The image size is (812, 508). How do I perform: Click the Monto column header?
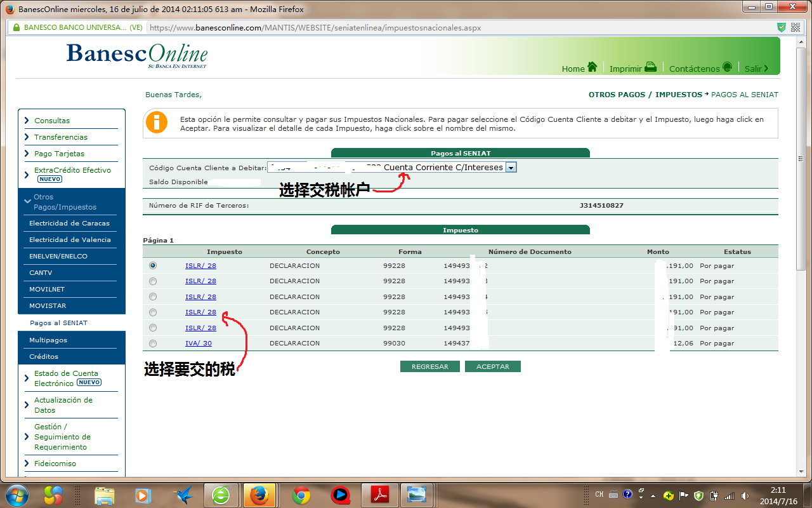point(658,252)
